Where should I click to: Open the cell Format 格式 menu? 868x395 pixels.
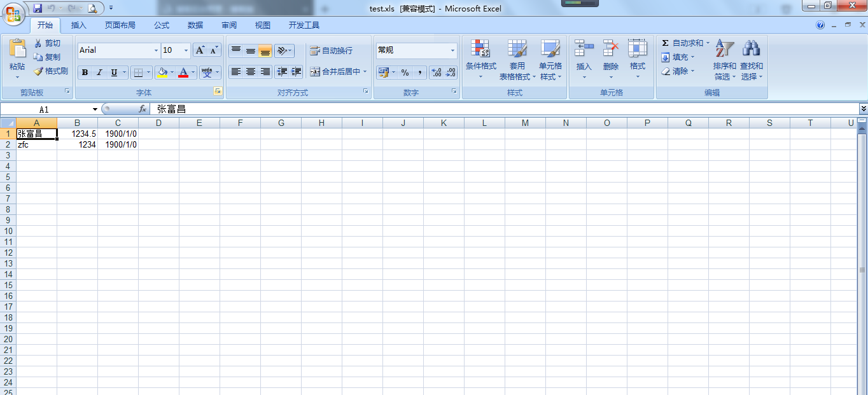[x=638, y=60]
